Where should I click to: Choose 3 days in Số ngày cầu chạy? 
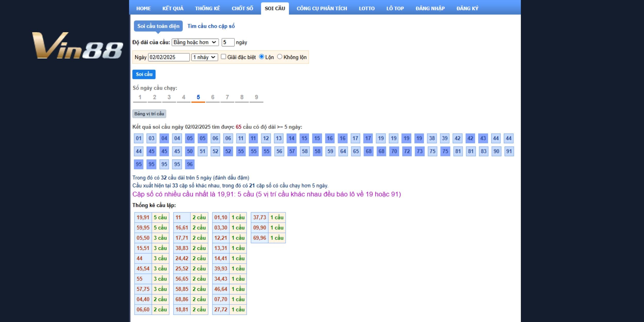pyautogui.click(x=169, y=97)
